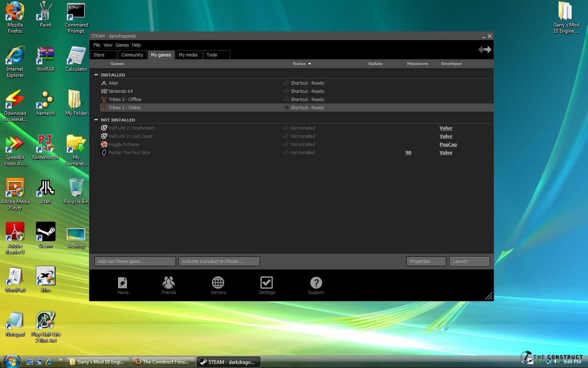The width and height of the screenshot is (588, 368).
Task: Launch the selected game
Action: pos(470,261)
